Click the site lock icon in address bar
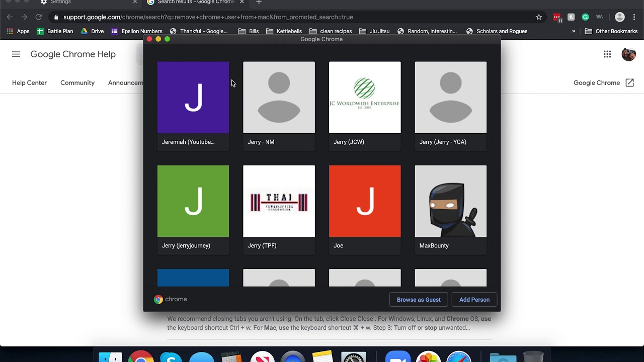644x362 pixels. [x=56, y=17]
